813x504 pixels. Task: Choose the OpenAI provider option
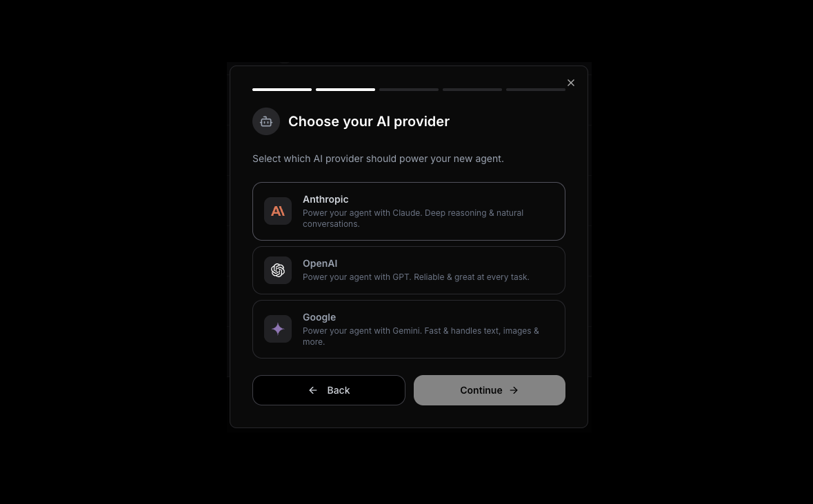(x=409, y=270)
